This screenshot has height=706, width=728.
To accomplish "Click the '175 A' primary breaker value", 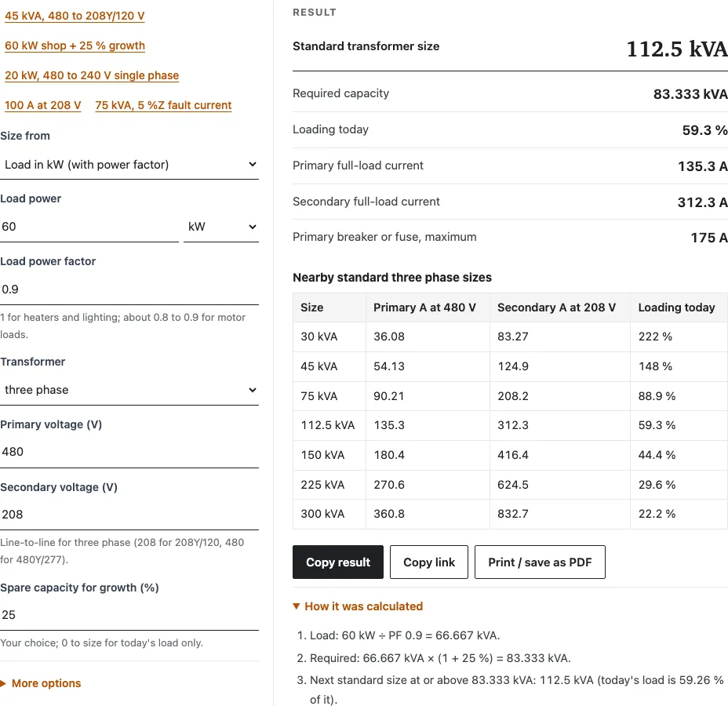I will pos(709,238).
